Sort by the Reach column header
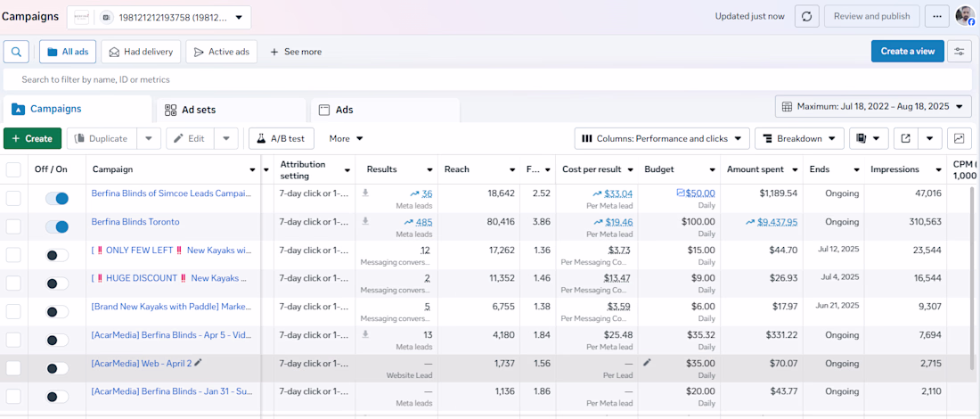The width and height of the screenshot is (980, 419). click(x=457, y=169)
